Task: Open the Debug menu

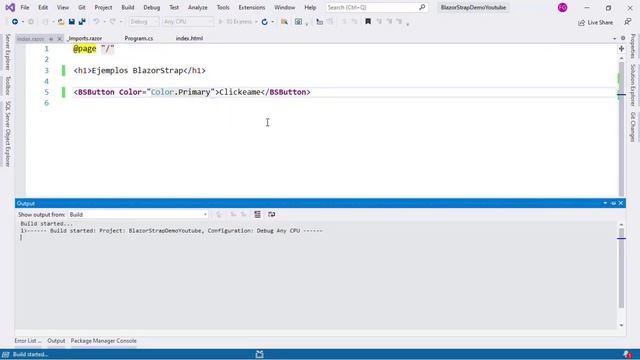Action: (151, 7)
